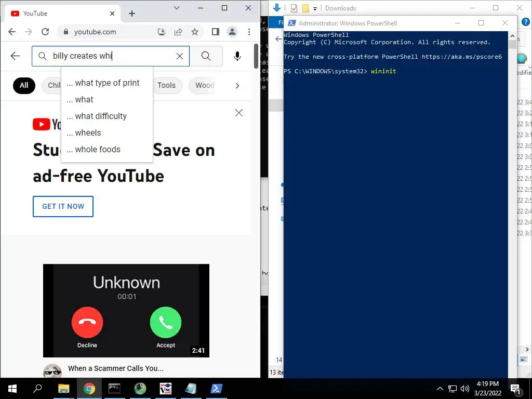Open the PowerShell window icon menu

291,23
